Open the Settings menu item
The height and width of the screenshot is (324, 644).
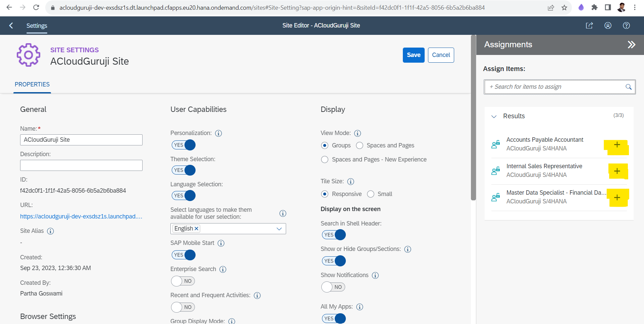click(37, 26)
